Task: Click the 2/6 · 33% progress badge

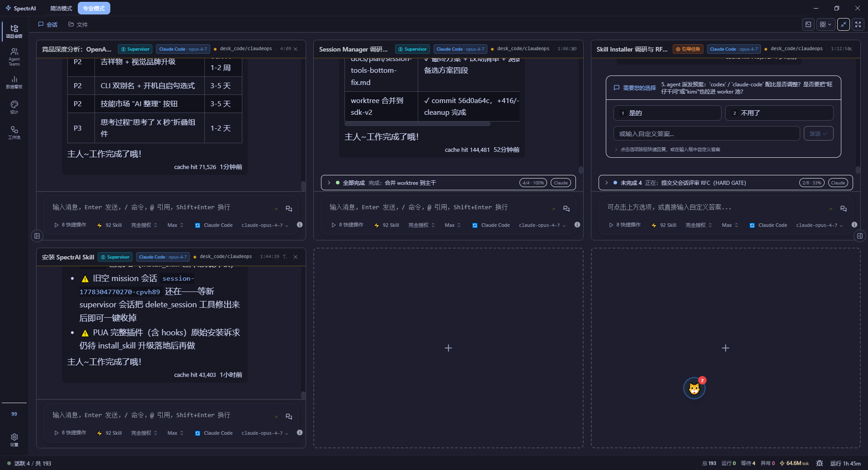Action: click(x=812, y=183)
